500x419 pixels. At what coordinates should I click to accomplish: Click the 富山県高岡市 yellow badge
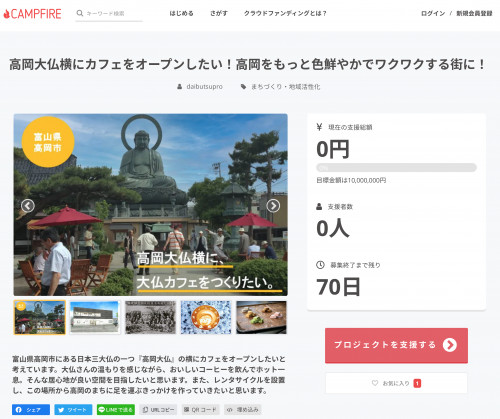pos(48,142)
